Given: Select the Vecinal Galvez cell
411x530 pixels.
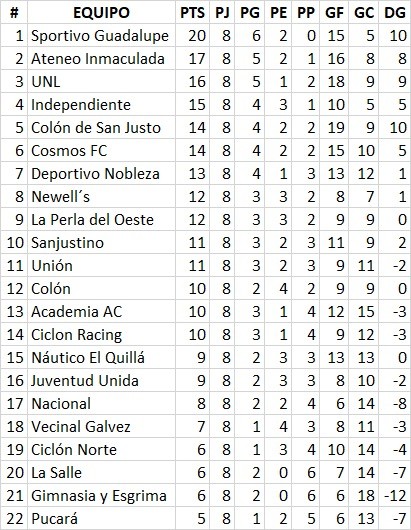Looking at the screenshot, I should click(x=80, y=427).
